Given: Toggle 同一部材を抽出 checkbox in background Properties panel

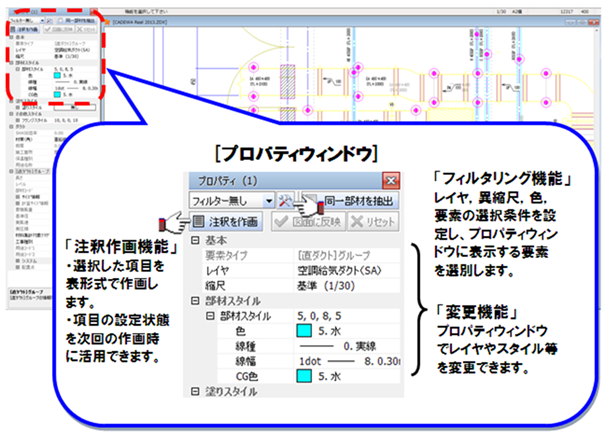Looking at the screenshot, I should [61, 20].
